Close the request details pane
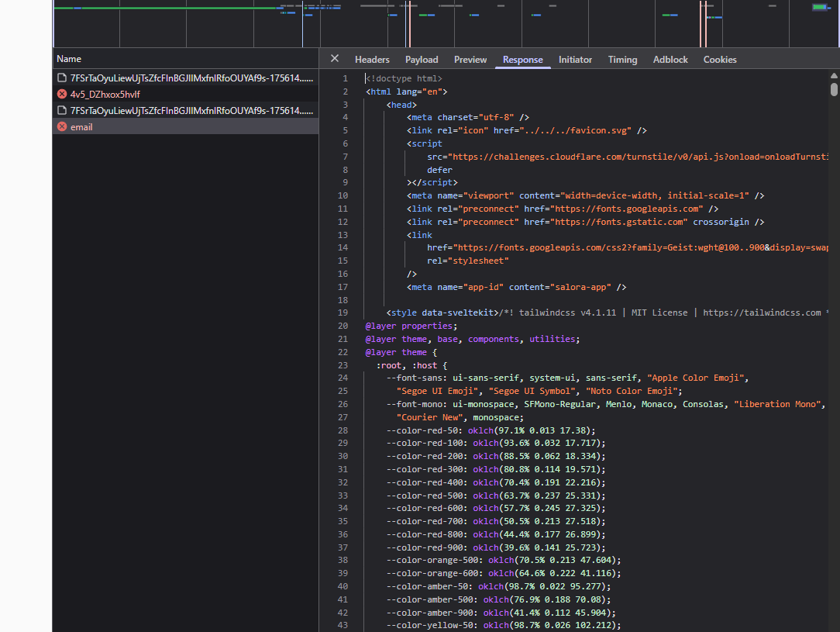This screenshot has height=632, width=840. tap(335, 59)
